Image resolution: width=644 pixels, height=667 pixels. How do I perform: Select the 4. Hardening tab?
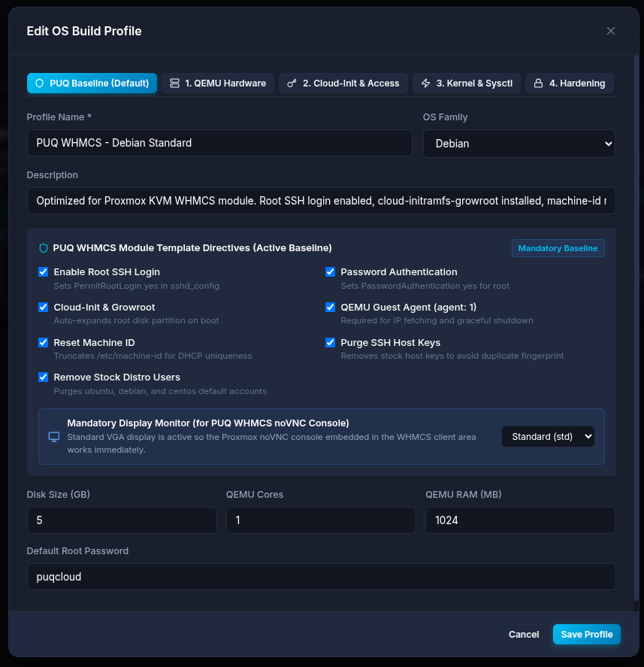tap(570, 83)
